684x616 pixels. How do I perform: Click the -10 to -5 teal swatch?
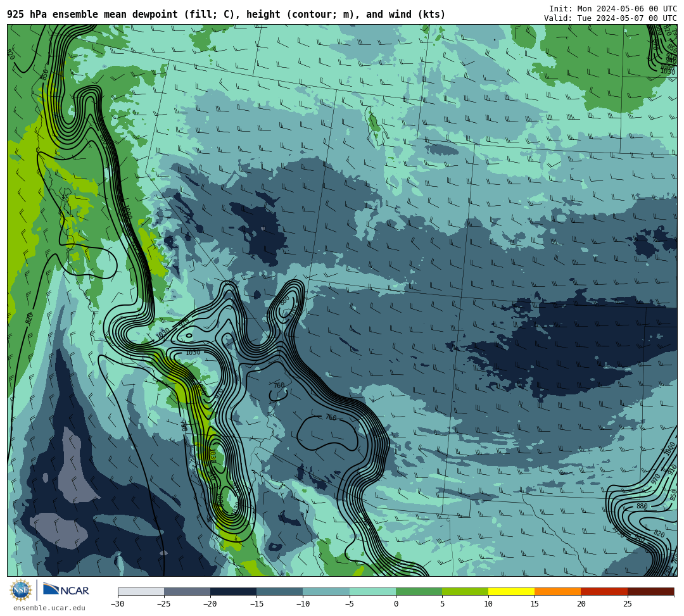[326, 591]
